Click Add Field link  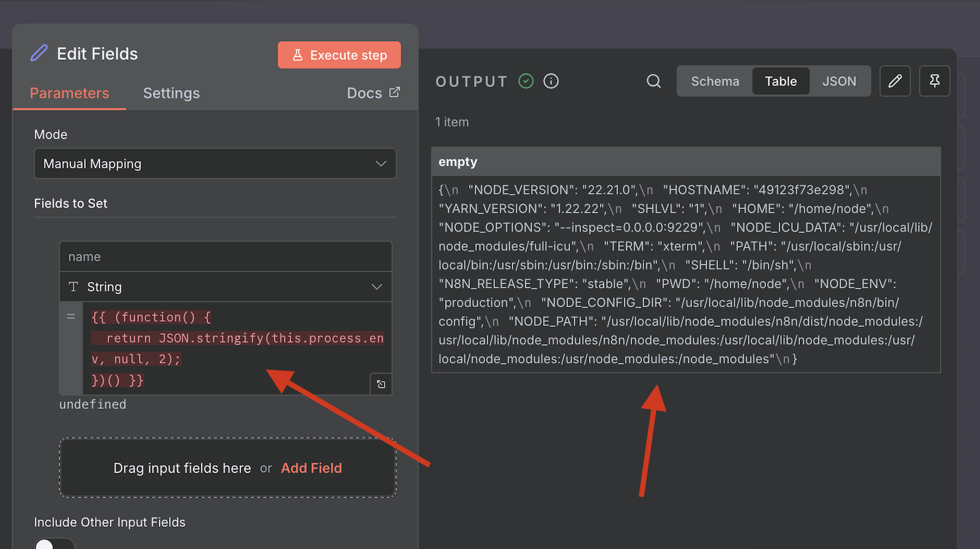pos(311,468)
